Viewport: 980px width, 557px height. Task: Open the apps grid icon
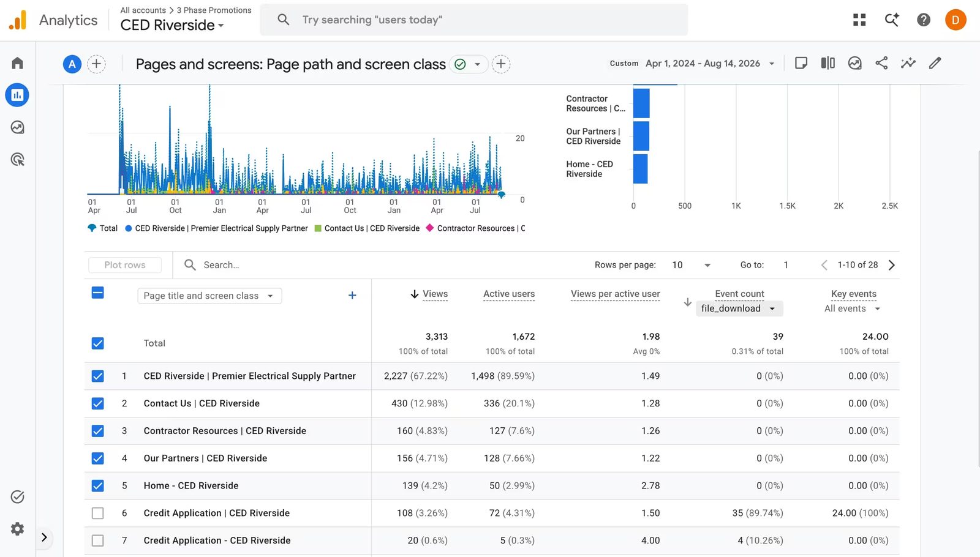[x=859, y=20]
